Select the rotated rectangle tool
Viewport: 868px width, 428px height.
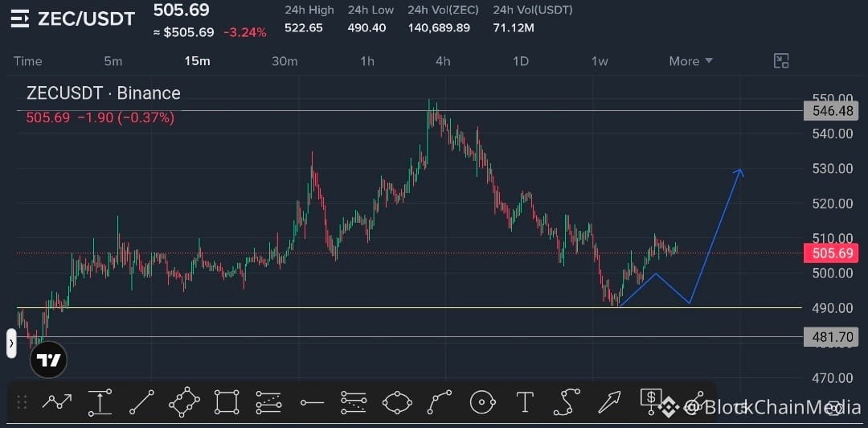click(184, 402)
